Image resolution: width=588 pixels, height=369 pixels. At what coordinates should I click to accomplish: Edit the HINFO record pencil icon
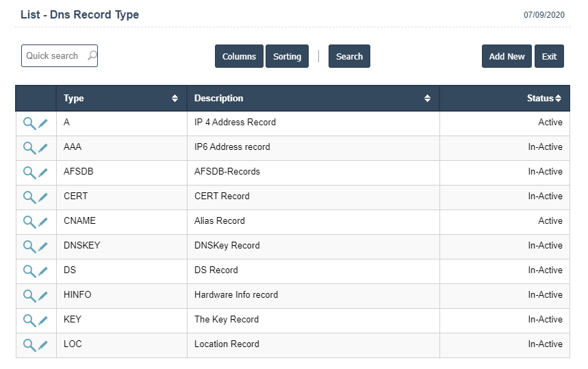[43, 296]
